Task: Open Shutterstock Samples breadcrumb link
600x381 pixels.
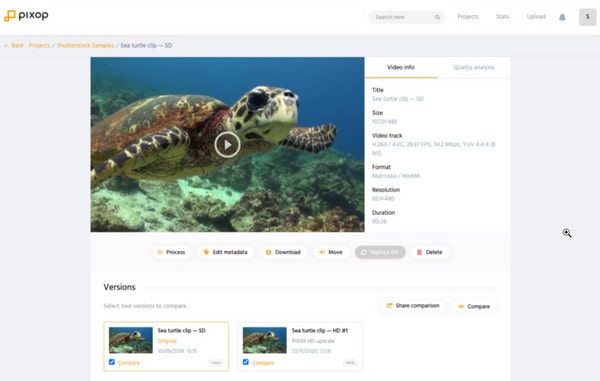Action: tap(85, 46)
